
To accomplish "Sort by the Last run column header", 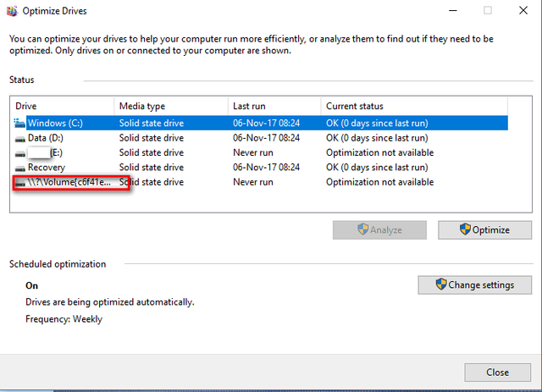I will (x=274, y=106).
